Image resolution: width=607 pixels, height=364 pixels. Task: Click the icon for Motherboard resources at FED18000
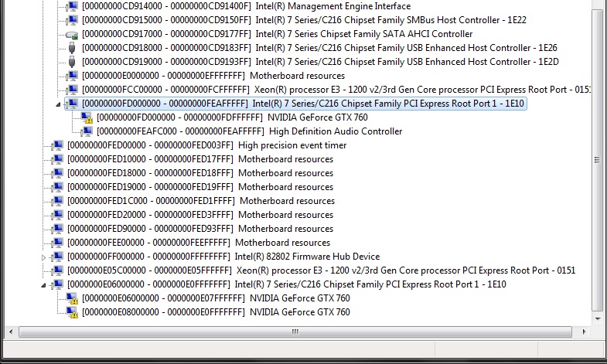(x=57, y=173)
